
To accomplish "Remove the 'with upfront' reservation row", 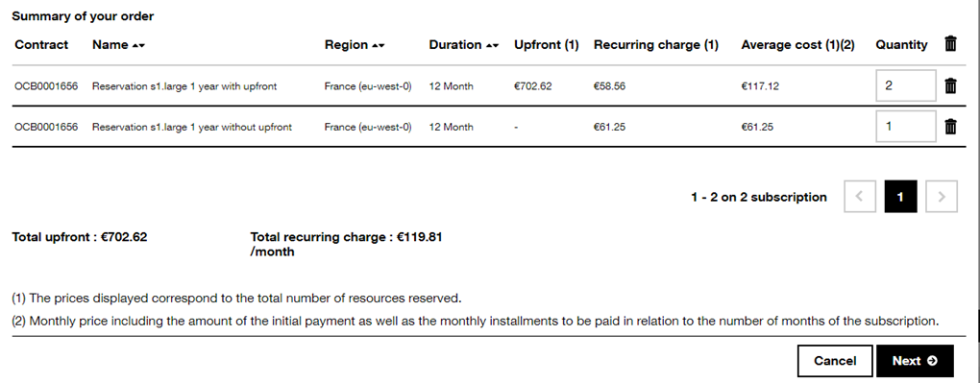I will pos(950,85).
